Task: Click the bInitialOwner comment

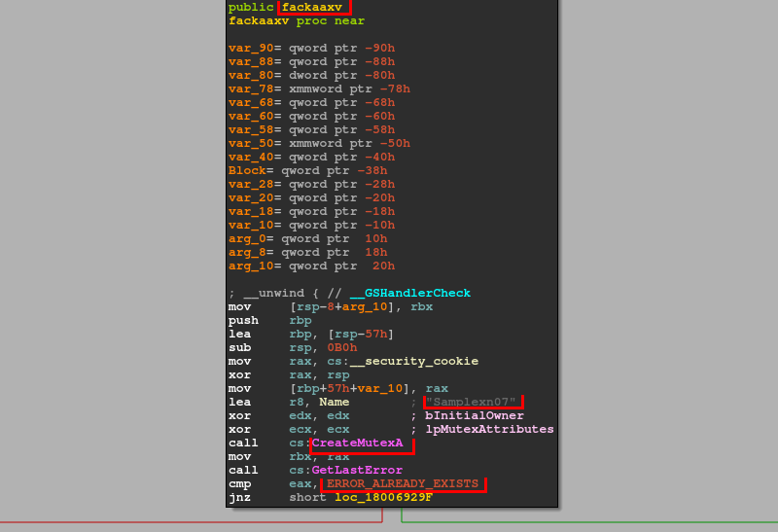Action: point(475,415)
